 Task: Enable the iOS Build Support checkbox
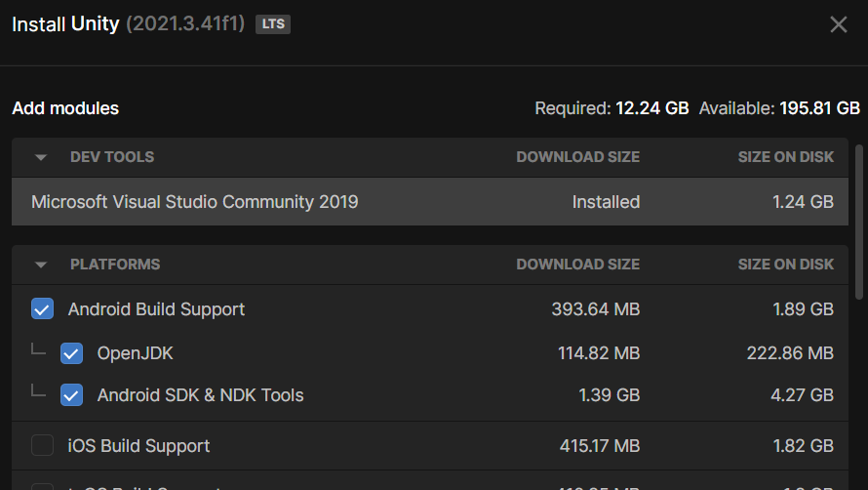tap(42, 446)
